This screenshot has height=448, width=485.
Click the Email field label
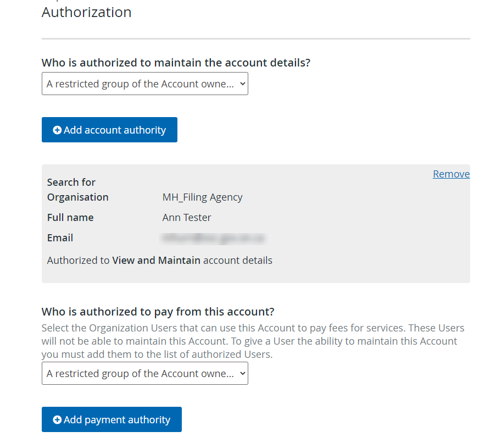point(60,238)
